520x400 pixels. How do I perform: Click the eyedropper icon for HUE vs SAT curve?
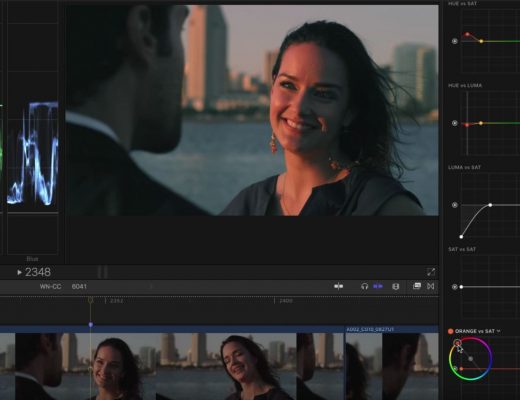455,41
